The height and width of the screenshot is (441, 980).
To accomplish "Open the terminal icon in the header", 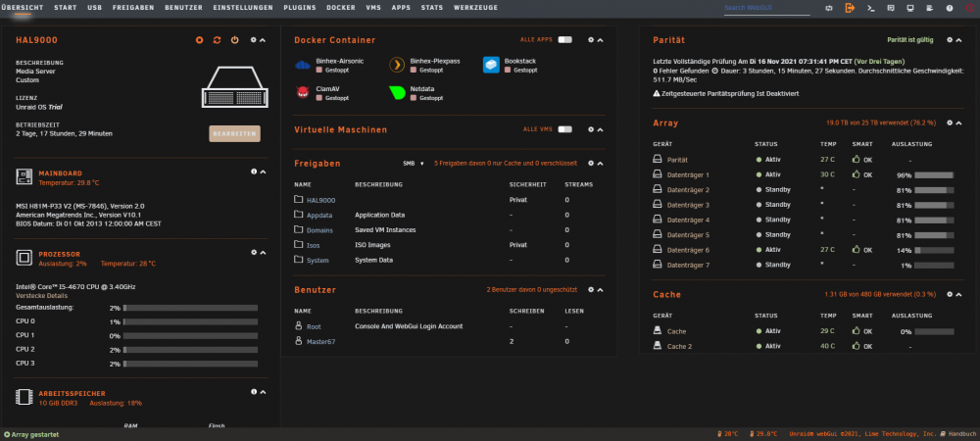I will pos(870,8).
